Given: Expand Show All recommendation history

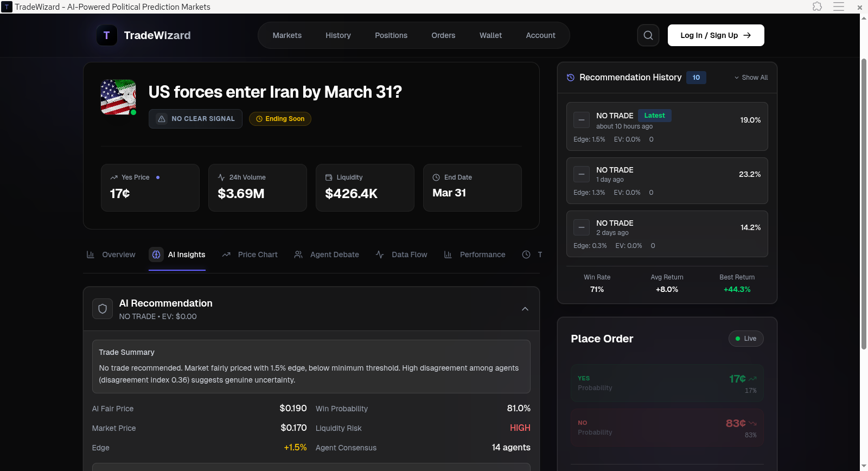Looking at the screenshot, I should coord(751,78).
